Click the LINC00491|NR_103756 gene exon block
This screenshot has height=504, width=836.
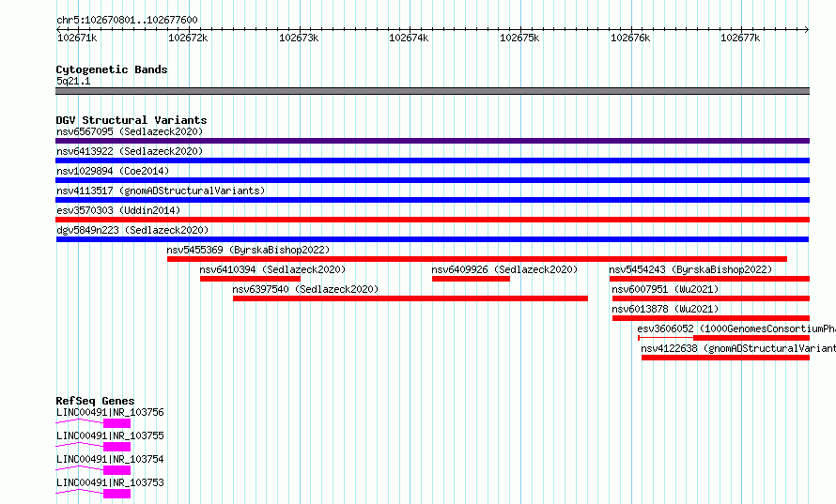(x=116, y=423)
